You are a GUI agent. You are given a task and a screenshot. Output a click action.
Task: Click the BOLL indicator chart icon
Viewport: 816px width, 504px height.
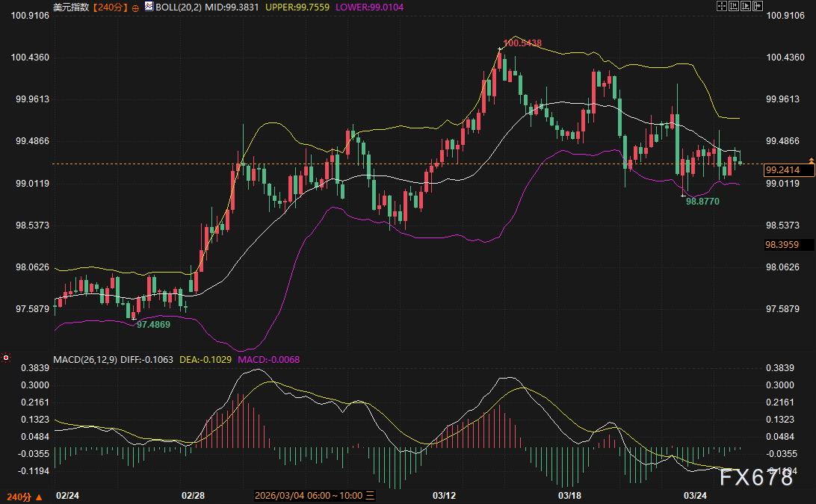(148, 6)
